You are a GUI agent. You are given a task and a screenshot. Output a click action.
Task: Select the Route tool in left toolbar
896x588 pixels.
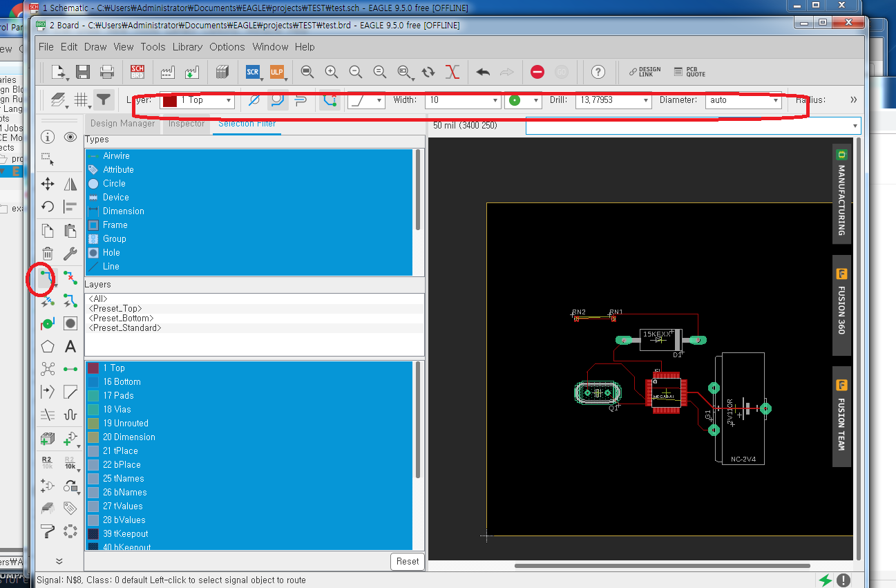pyautogui.click(x=46, y=278)
